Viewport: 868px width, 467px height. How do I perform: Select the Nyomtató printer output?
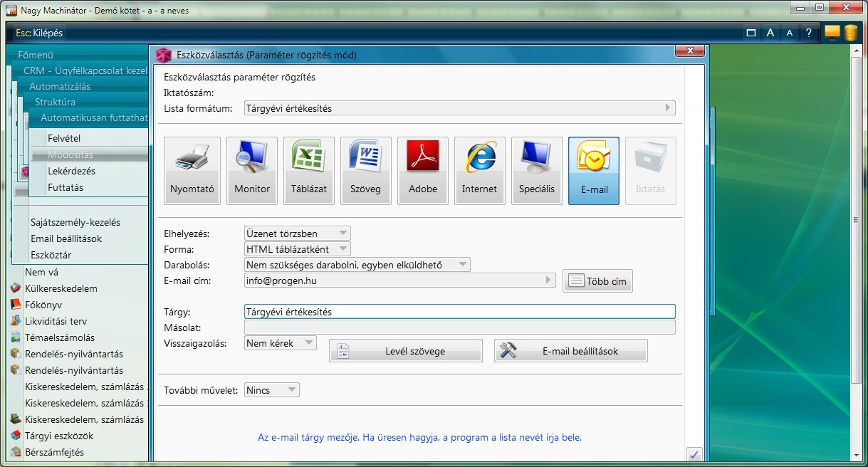(192, 171)
